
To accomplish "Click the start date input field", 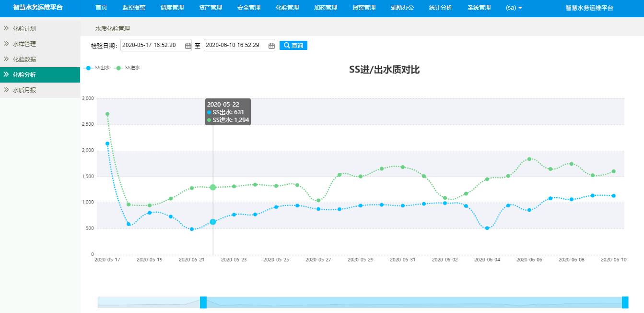I will [152, 45].
